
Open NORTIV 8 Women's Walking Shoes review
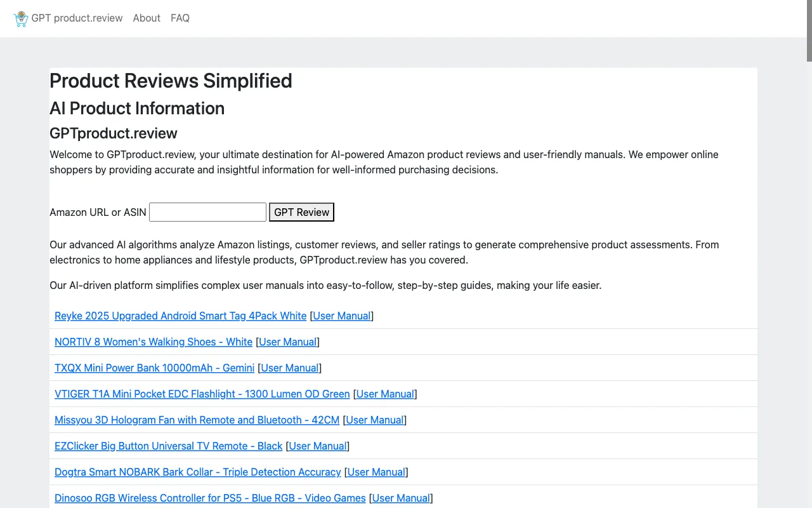(x=154, y=342)
